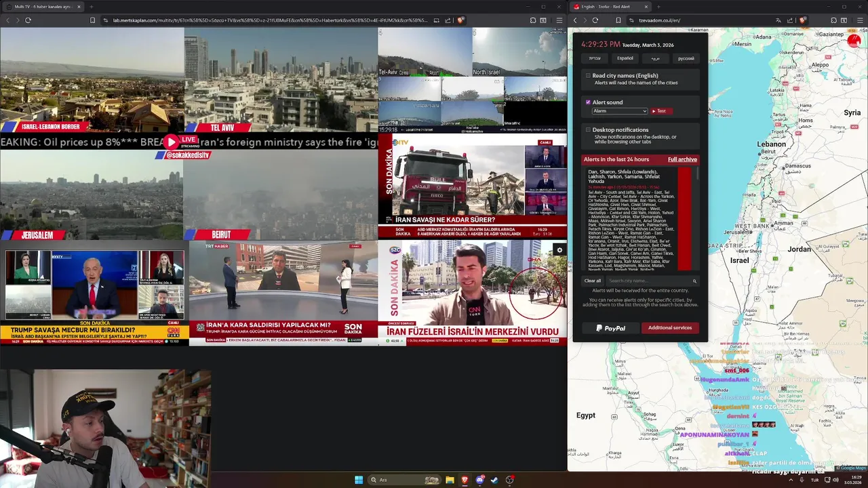Image resolution: width=868 pixels, height=488 pixels.
Task: Share the Red Alert page
Action: [x=790, y=20]
